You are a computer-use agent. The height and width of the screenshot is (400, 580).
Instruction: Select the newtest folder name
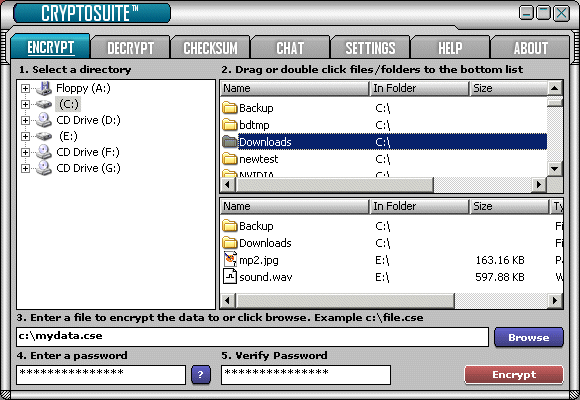259,159
